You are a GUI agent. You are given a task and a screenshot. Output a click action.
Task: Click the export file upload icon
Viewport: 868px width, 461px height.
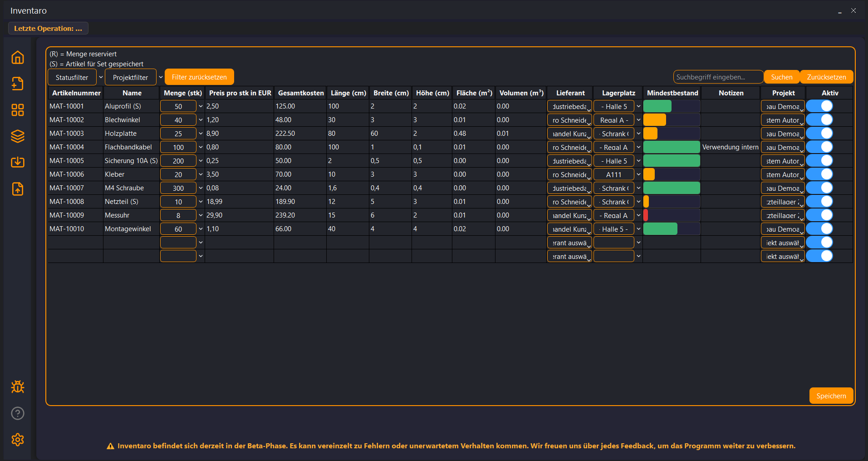tap(18, 188)
